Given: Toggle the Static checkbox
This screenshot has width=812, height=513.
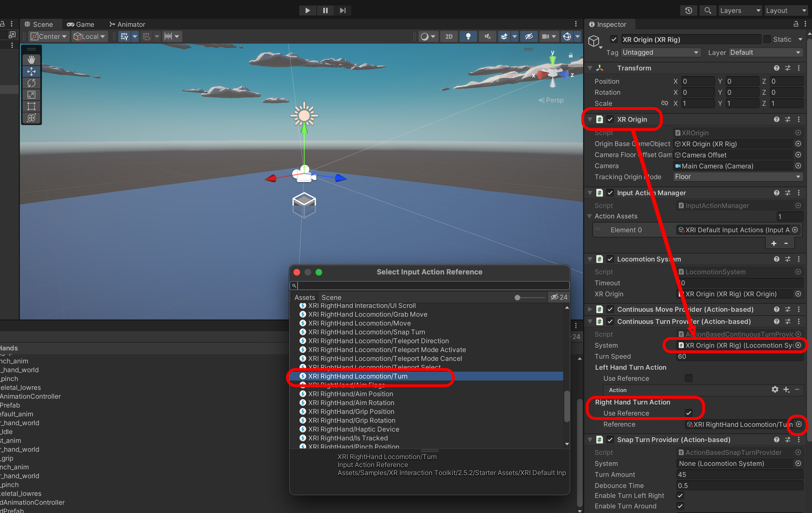Looking at the screenshot, I should pyautogui.click(x=767, y=39).
